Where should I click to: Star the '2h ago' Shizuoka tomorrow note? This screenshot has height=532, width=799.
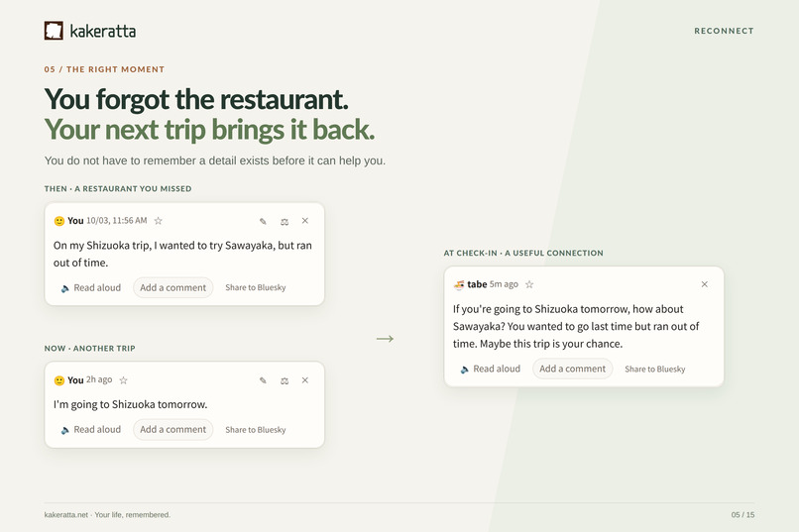click(x=123, y=379)
